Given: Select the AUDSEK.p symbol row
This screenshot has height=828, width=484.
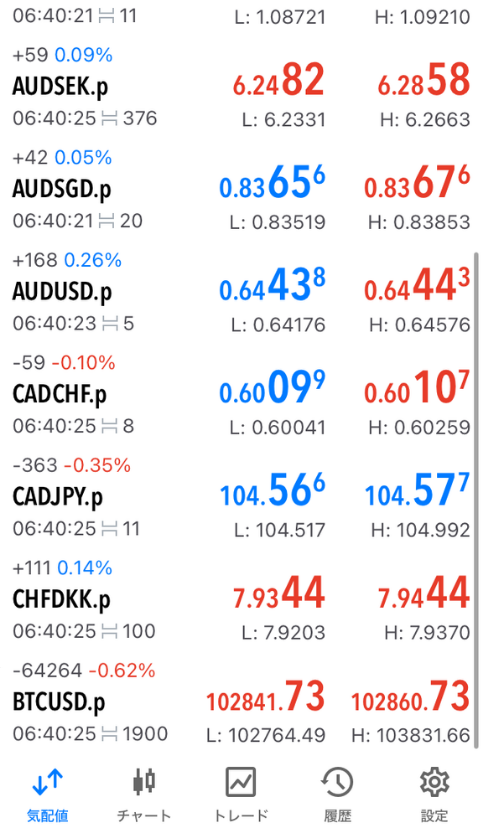Looking at the screenshot, I should [x=242, y=87].
